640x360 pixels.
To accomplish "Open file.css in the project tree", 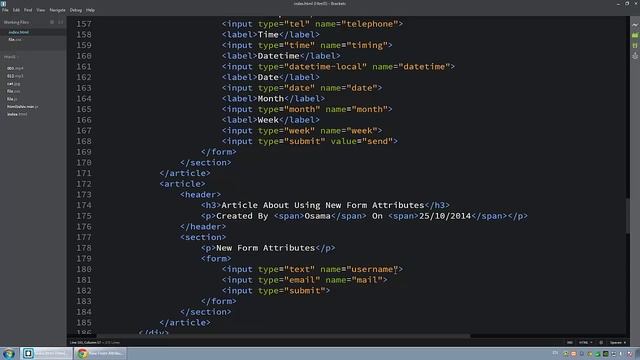I will 13,91.
